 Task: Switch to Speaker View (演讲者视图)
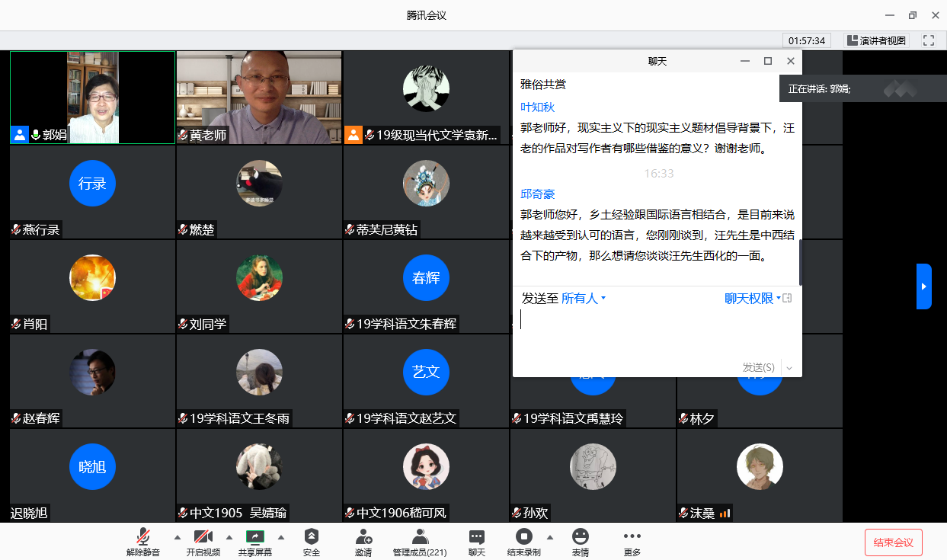877,40
